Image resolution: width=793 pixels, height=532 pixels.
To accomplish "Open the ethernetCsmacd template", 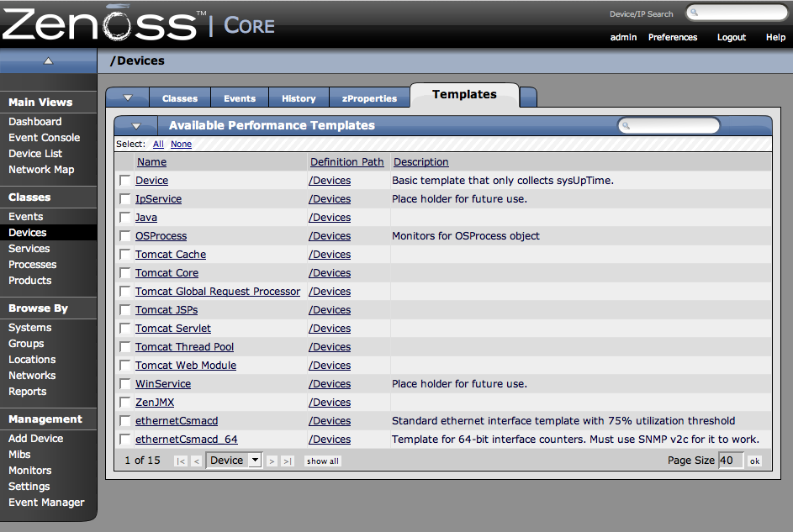I will (177, 421).
